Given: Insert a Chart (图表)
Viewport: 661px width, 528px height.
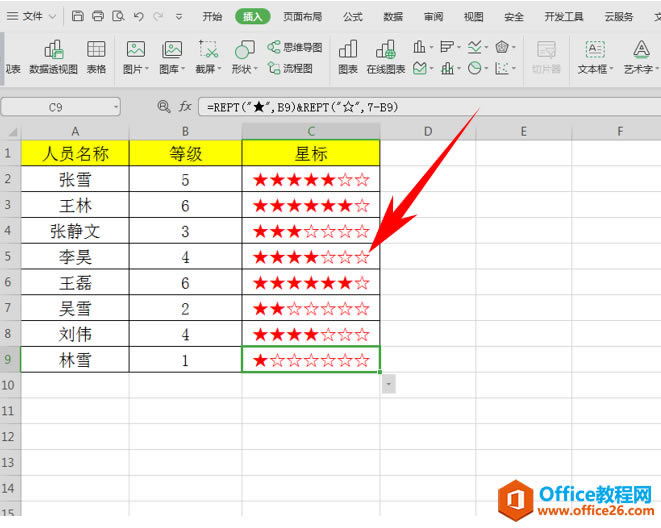Looking at the screenshot, I should click(x=348, y=57).
